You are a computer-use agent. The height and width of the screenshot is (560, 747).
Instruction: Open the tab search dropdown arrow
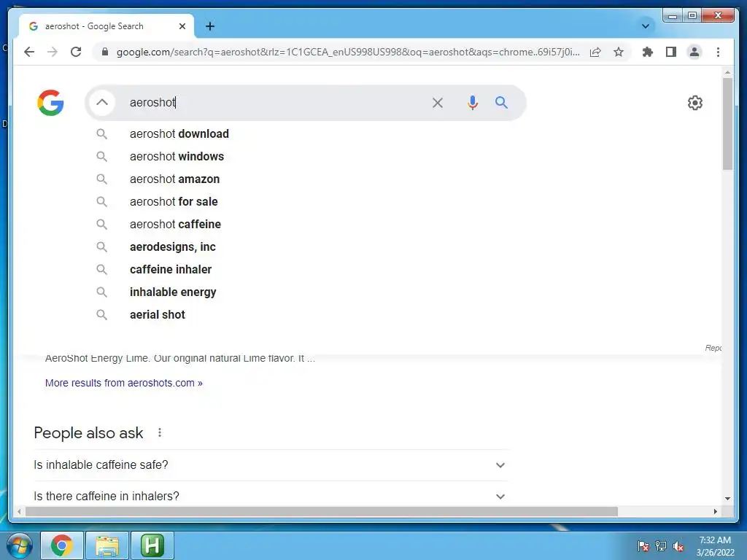tap(646, 26)
